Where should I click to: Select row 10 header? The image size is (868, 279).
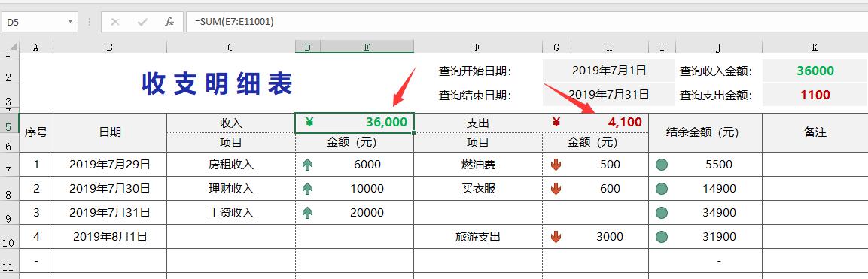10,237
